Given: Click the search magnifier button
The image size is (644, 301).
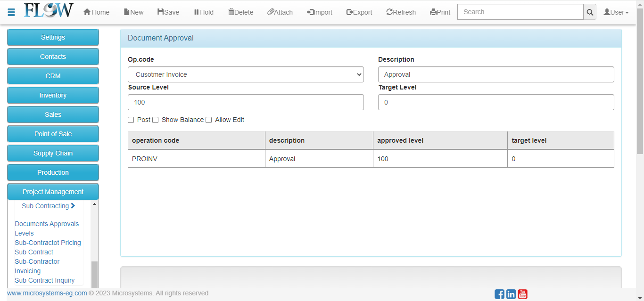Looking at the screenshot, I should pyautogui.click(x=589, y=12).
